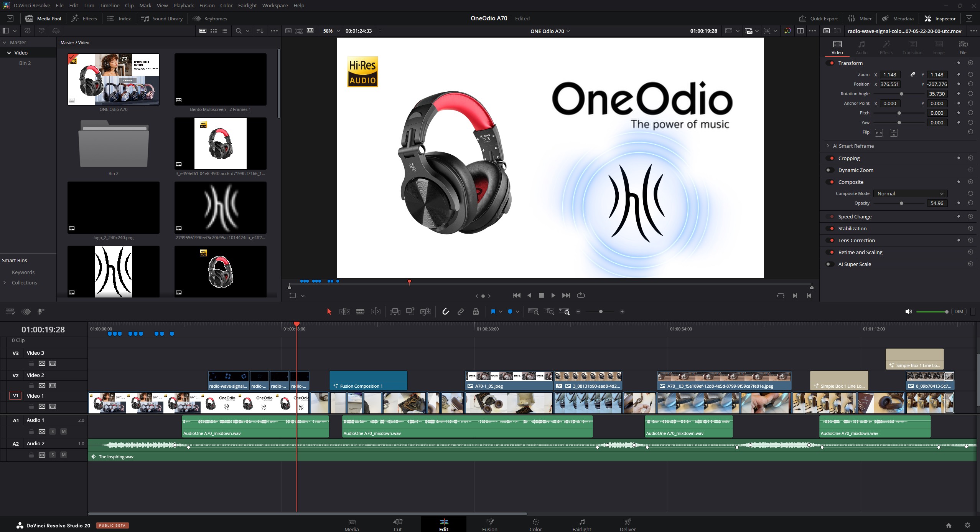Open the Composite Mode dropdown
Viewport: 980px width, 532px height.
click(x=910, y=193)
